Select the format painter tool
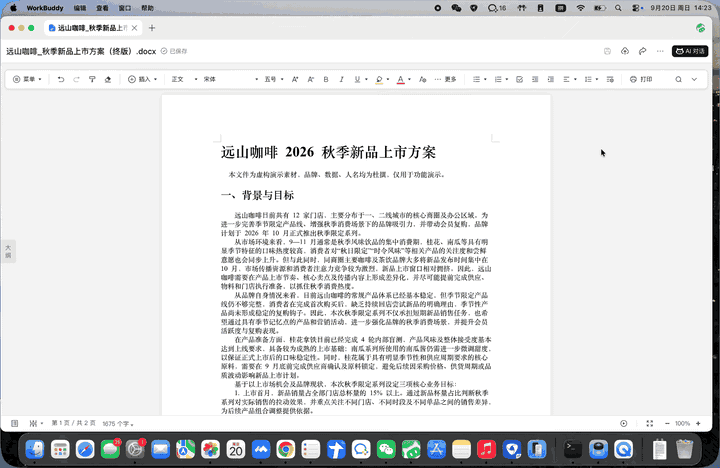Viewport: 720px width, 468px height. coord(92,79)
